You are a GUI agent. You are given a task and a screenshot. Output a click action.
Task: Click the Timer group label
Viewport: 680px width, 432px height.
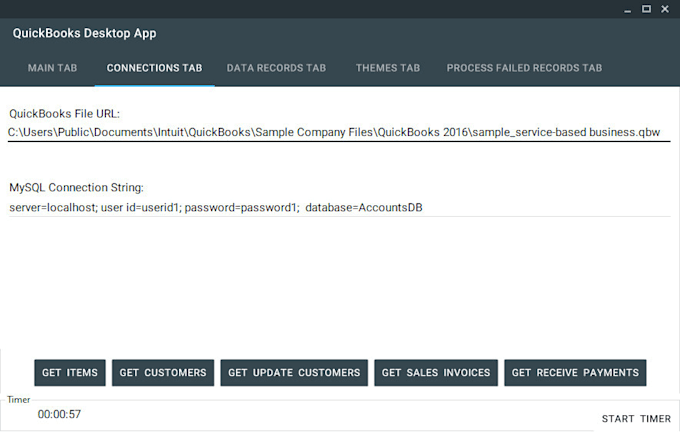point(19,399)
